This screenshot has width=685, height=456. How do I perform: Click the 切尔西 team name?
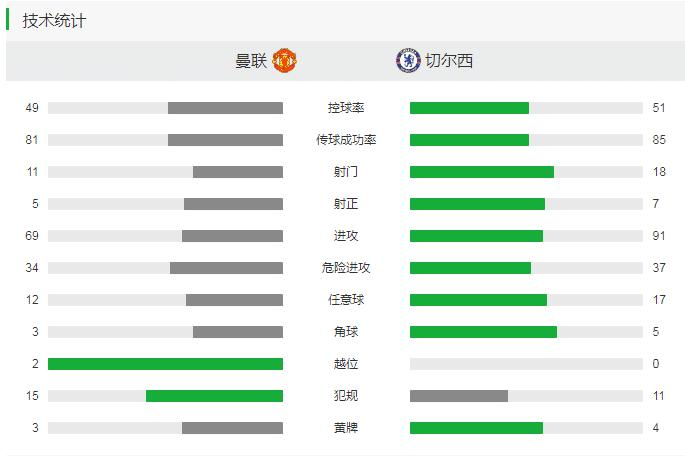[449, 61]
